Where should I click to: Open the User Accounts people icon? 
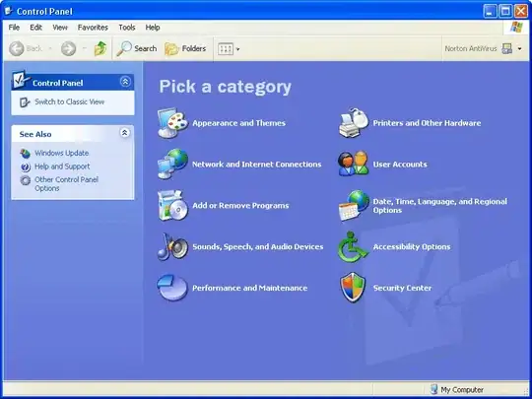(353, 164)
